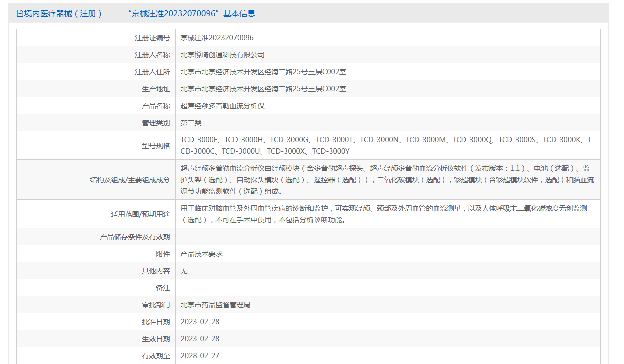This screenshot has width=624, height=364.
Task: Click the 境内医疗器械（注册）基本信息 header title
Action: tap(140, 14)
